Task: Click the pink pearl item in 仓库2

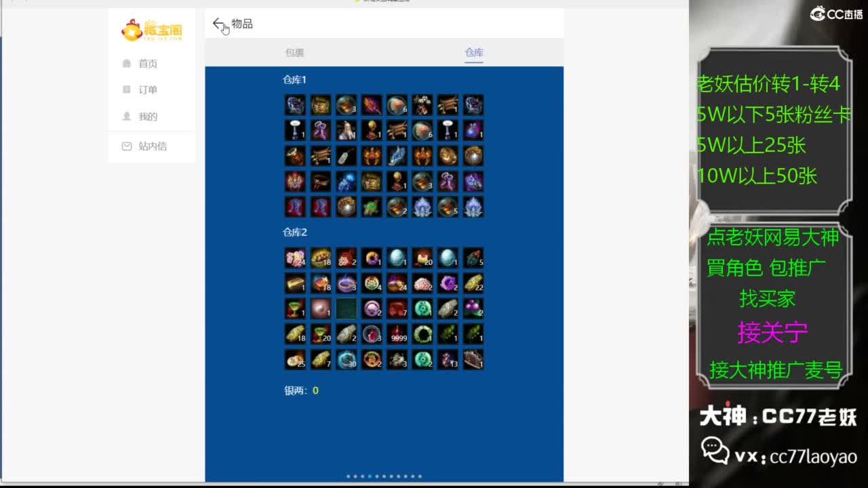Action: point(321,308)
